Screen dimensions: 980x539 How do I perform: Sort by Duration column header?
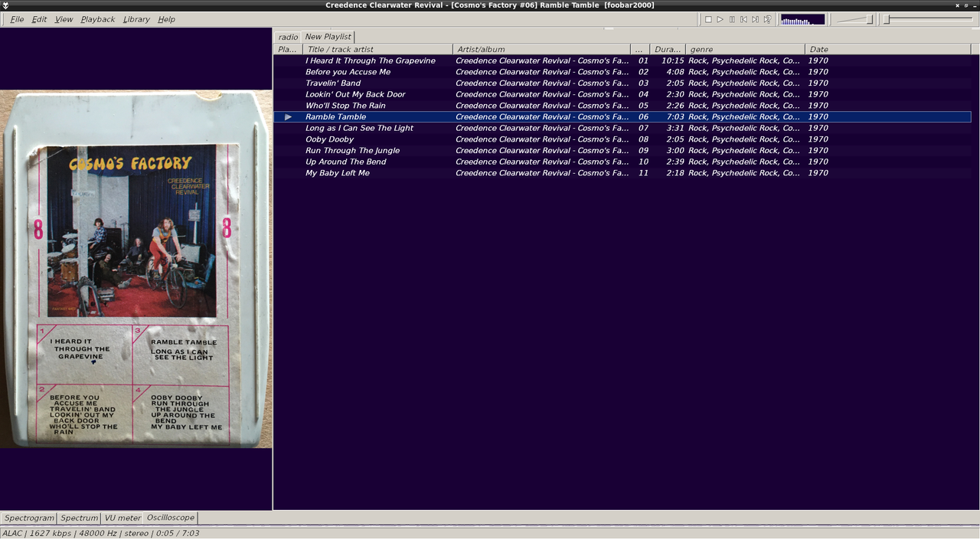click(668, 49)
